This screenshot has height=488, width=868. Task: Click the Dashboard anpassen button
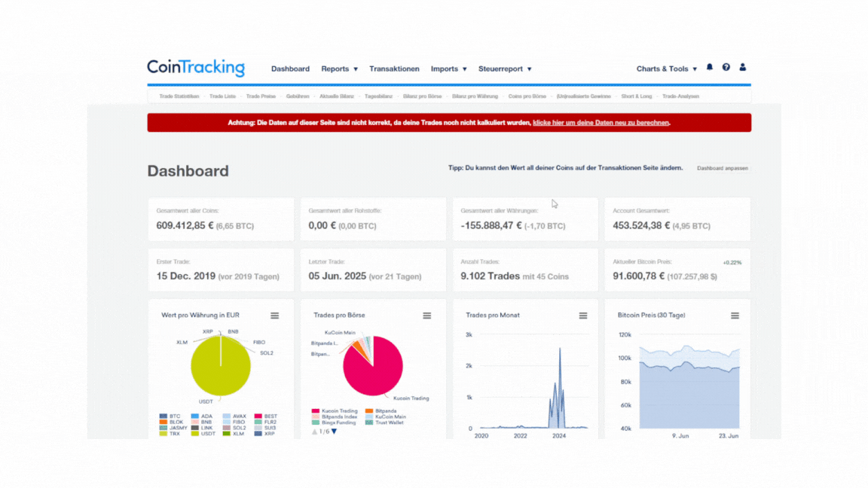tap(723, 168)
